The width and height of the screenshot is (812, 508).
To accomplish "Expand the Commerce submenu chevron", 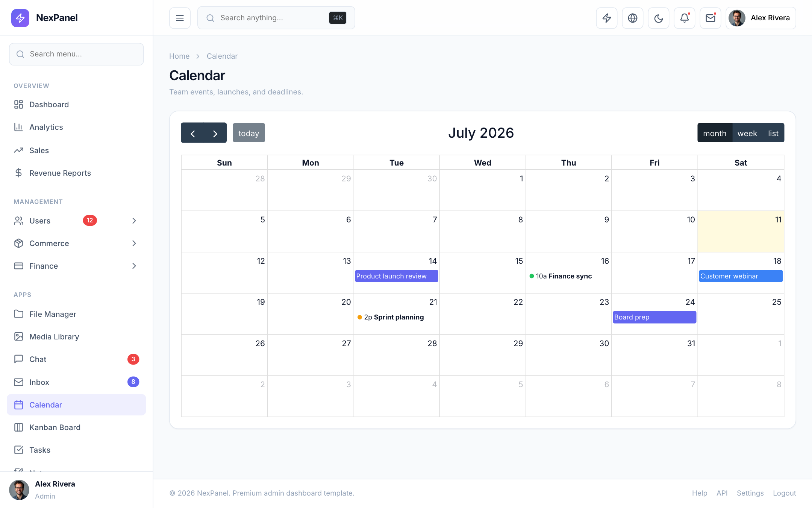I will click(134, 243).
